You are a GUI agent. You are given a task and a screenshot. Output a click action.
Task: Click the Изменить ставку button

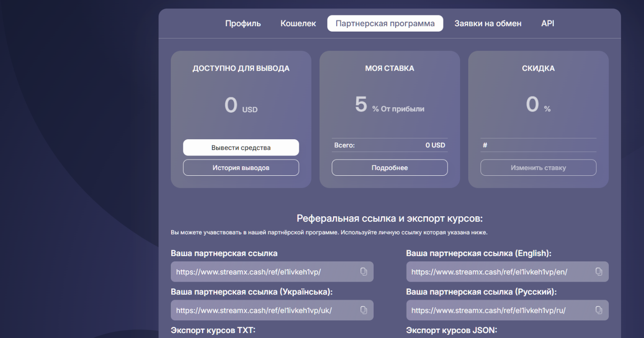point(538,167)
